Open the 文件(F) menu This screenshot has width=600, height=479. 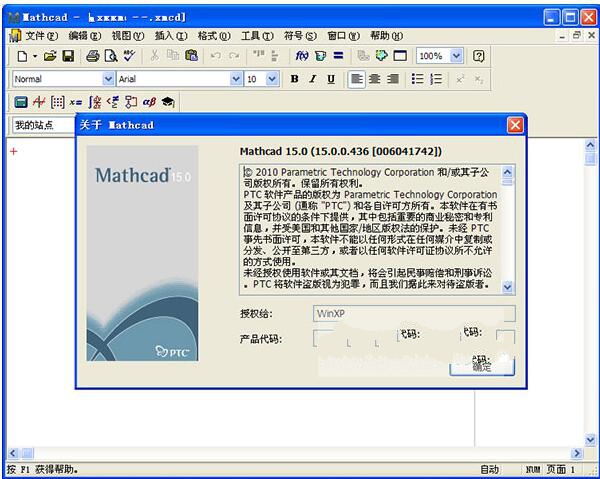click(41, 36)
